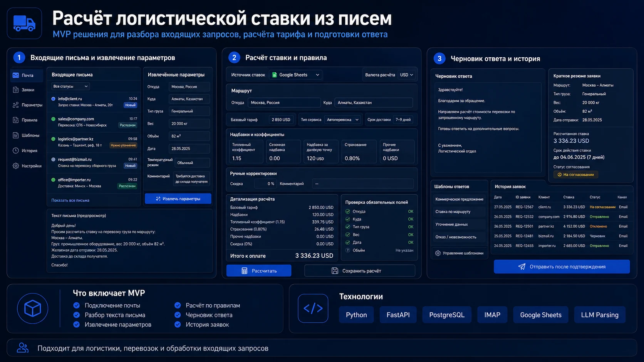The image size is (644, 362).
Task: Toggle the Тип груза check mark
Action: pos(348,227)
